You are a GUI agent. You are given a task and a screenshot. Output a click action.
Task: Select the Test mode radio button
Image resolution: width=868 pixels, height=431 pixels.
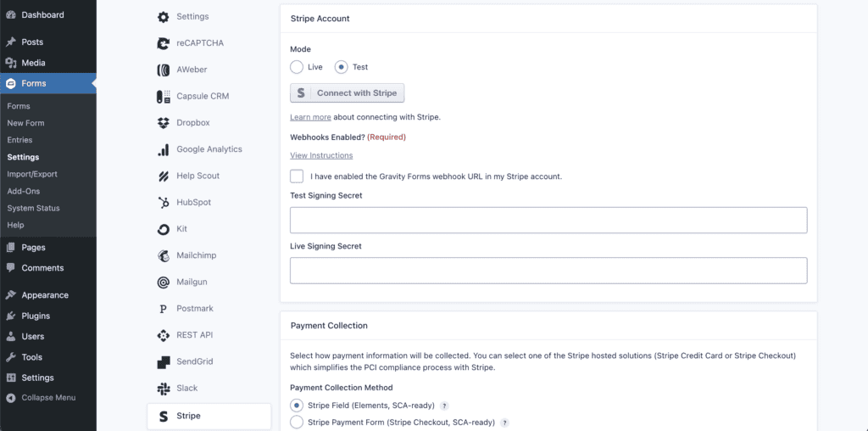click(x=342, y=67)
